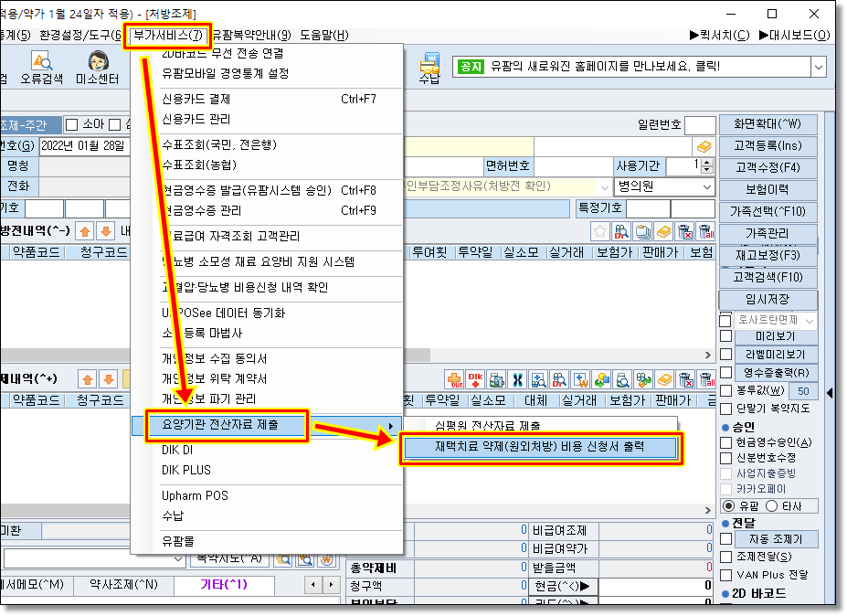Screen dimensions: 847x616
Task: Choose 신용카드 결제 from the menu
Action: pyautogui.click(x=196, y=99)
